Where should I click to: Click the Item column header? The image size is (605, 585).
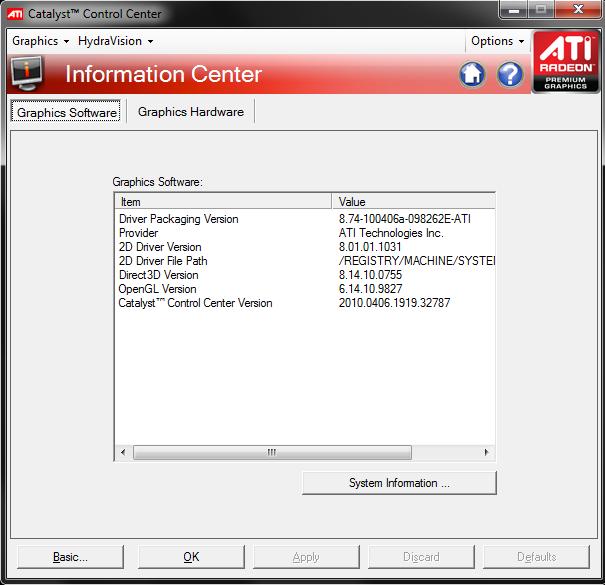[x=223, y=201]
